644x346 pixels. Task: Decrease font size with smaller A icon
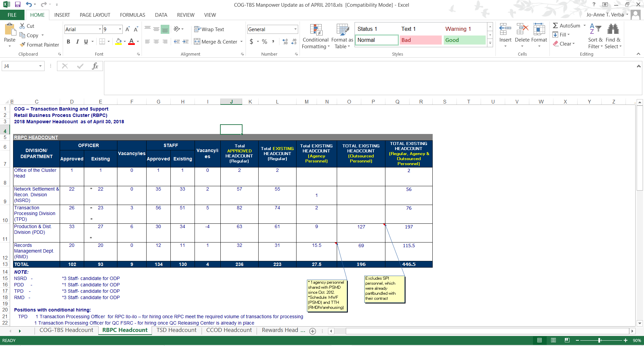click(136, 29)
